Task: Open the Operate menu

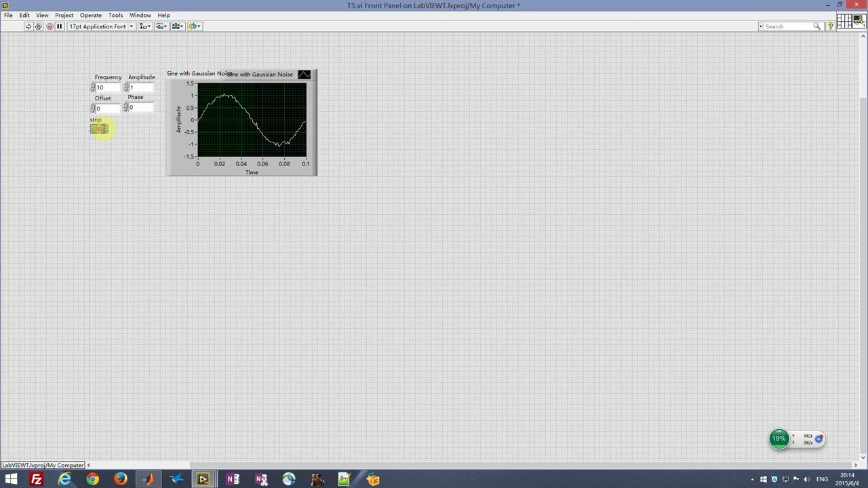Action: pos(90,15)
